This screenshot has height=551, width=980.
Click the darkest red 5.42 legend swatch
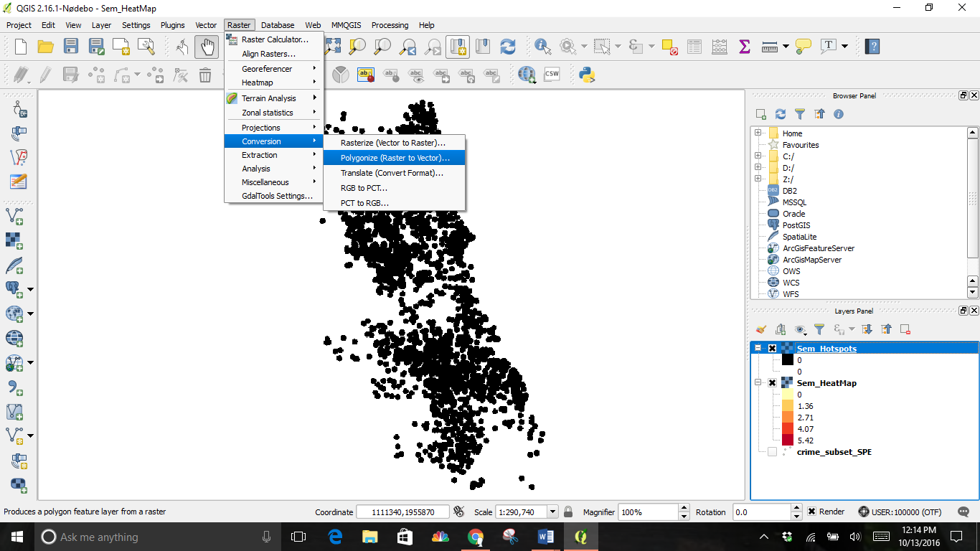788,441
